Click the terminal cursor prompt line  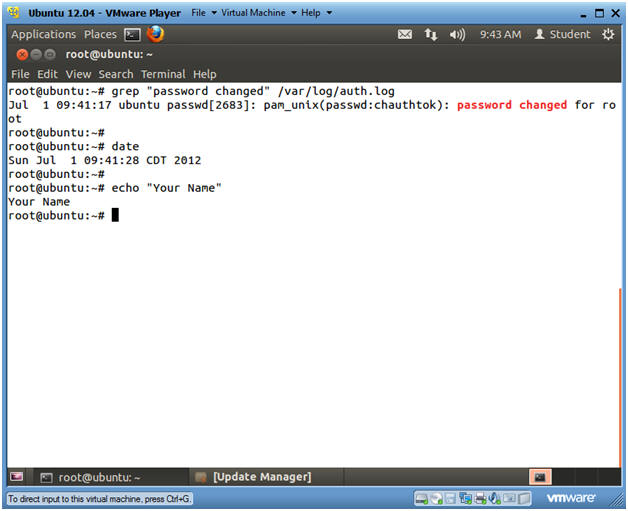coord(63,215)
